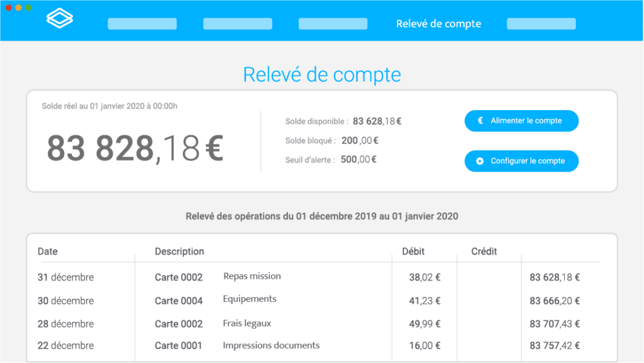Viewport: 644px width, 363px height.
Task: Click the app logo icon in the header
Action: coord(59,18)
